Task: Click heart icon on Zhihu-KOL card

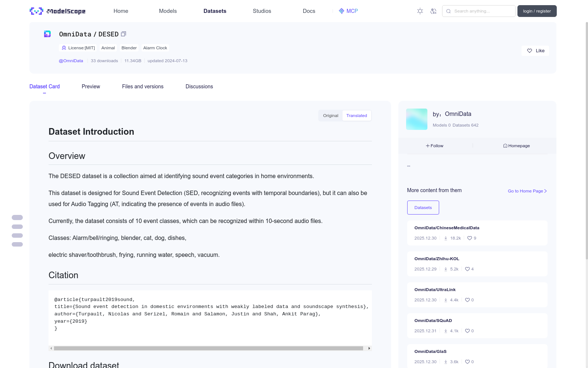Action: pyautogui.click(x=467, y=269)
